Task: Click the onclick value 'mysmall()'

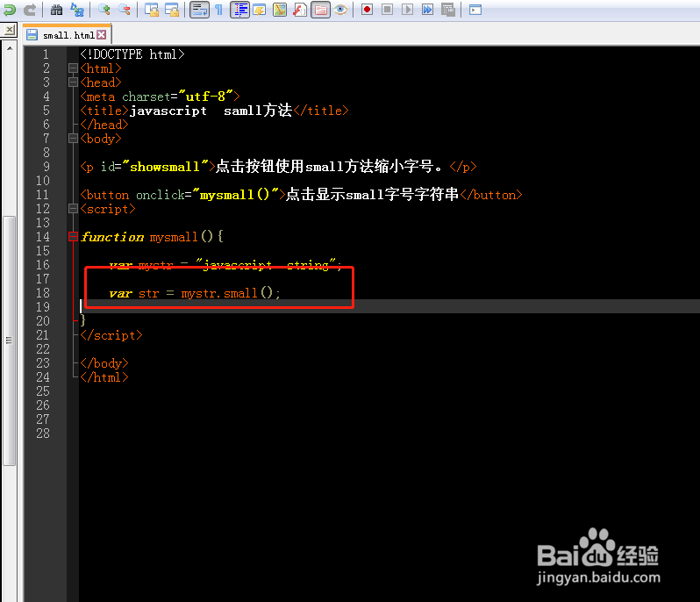Action: click(235, 195)
